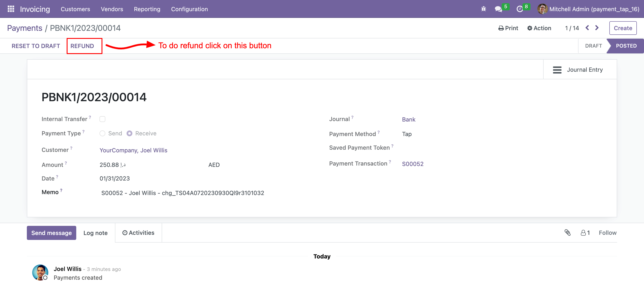Click Saved Payment Token help icon
The width and height of the screenshot is (644, 298).
(x=392, y=146)
